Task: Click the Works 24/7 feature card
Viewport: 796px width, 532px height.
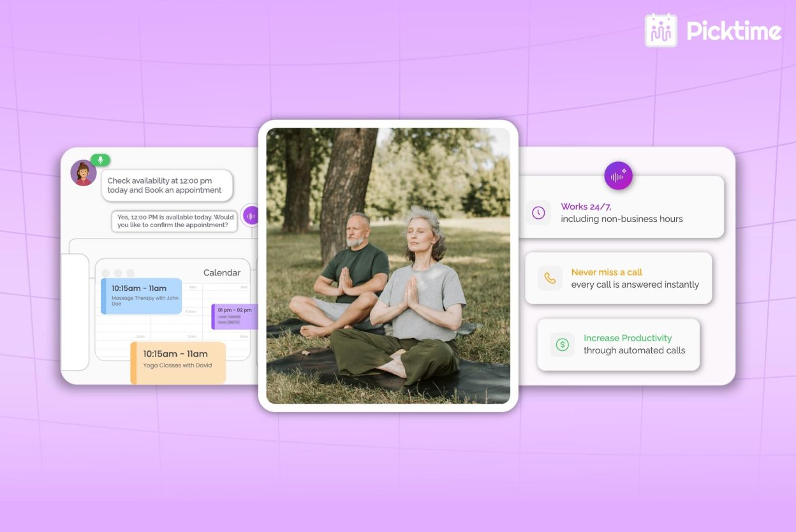Action: [x=621, y=207]
